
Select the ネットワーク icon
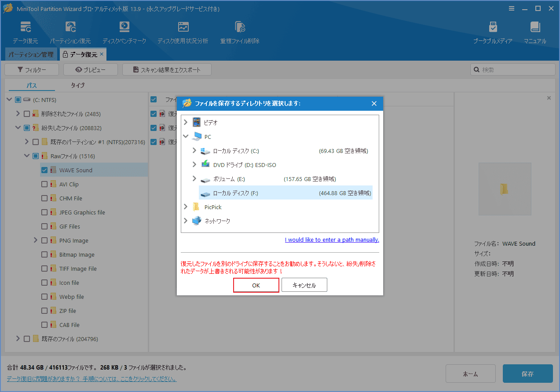coord(196,221)
